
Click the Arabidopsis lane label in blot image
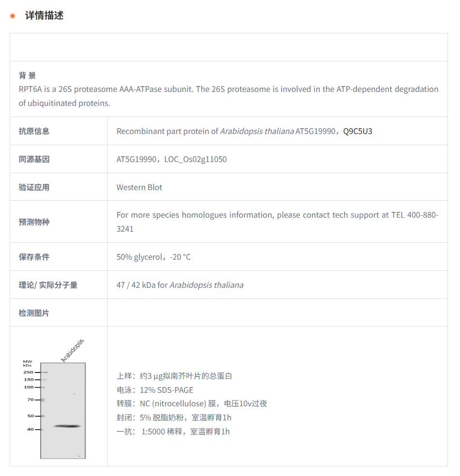[x=72, y=350]
